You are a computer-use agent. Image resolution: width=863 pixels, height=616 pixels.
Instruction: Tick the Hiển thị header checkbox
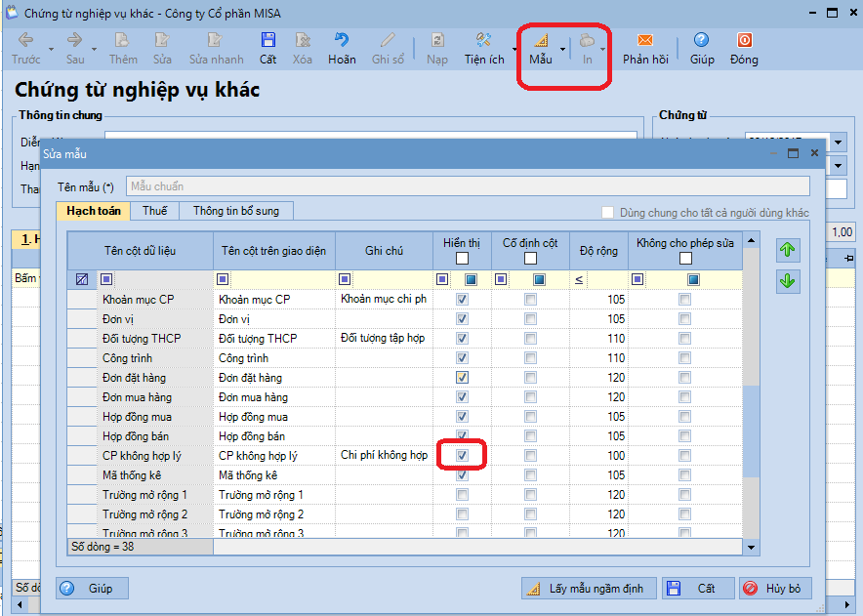(x=462, y=259)
